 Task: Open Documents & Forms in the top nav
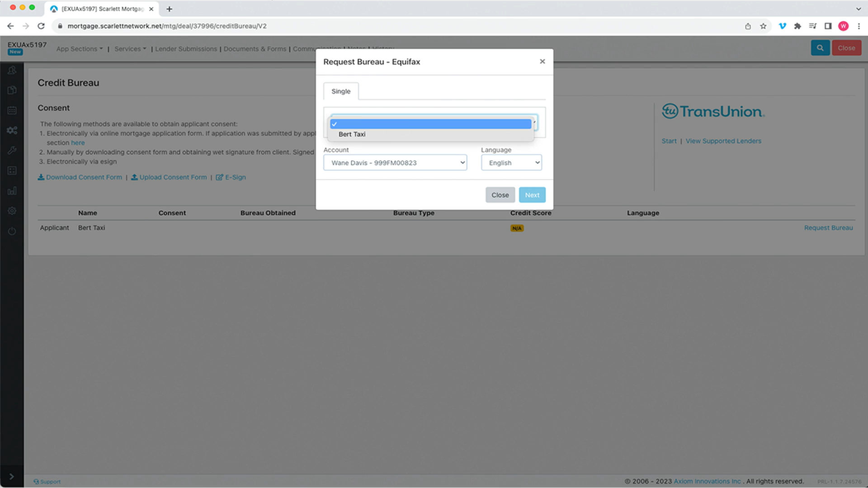(x=255, y=49)
